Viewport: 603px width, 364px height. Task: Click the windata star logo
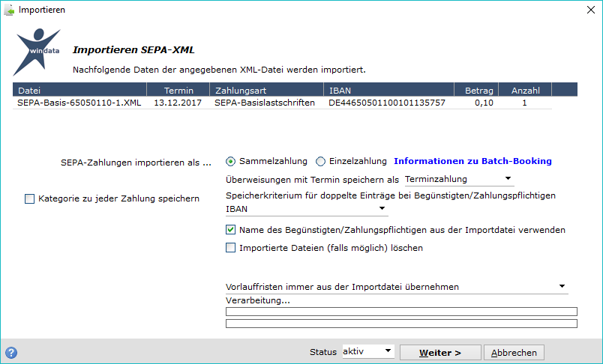37,52
